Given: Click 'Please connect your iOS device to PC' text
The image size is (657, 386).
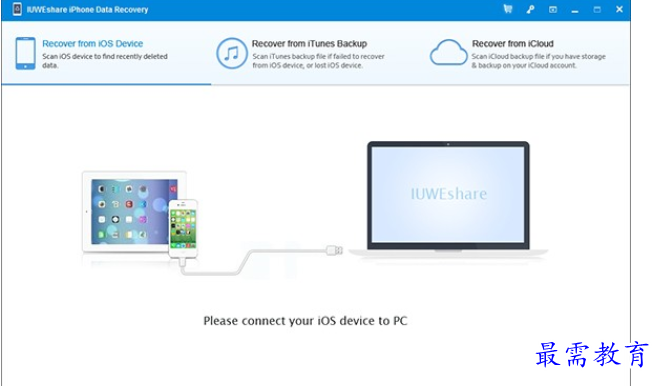Looking at the screenshot, I should (x=305, y=321).
